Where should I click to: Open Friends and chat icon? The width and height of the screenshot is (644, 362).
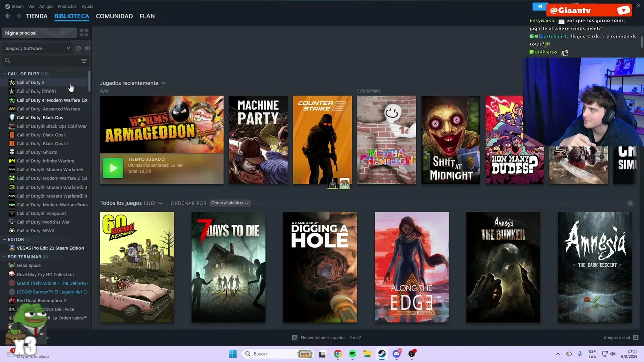[636, 338]
